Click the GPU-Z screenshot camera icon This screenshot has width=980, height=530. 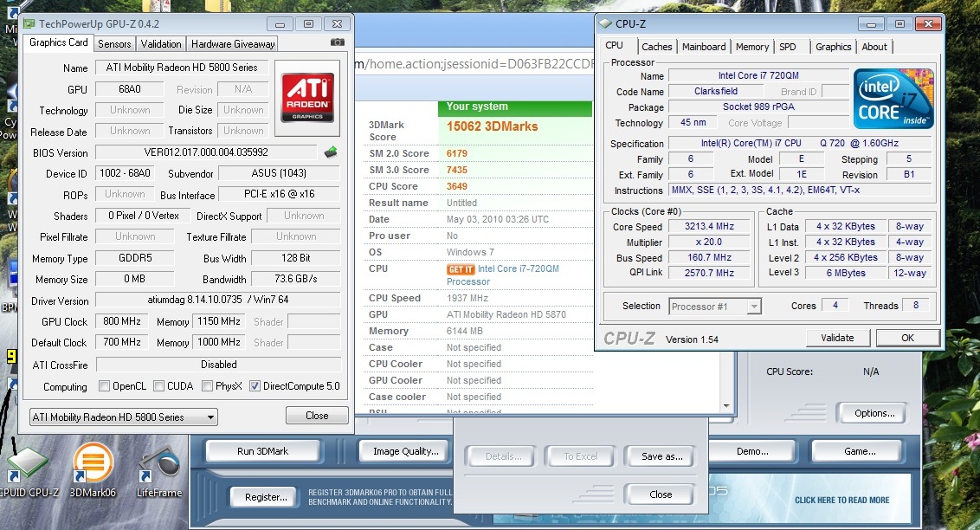pos(338,42)
